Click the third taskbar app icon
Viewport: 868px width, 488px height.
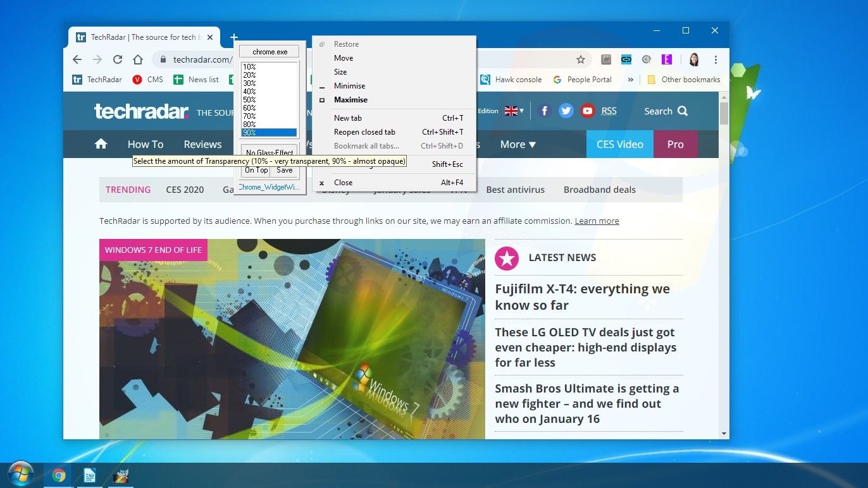tap(120, 476)
